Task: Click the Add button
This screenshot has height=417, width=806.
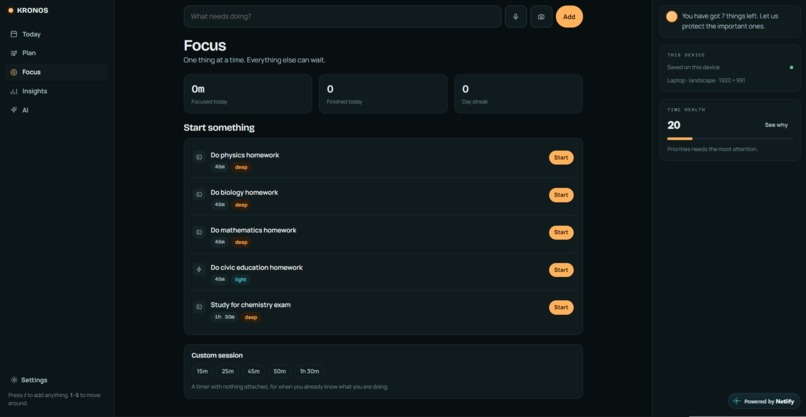Action: 569,16
